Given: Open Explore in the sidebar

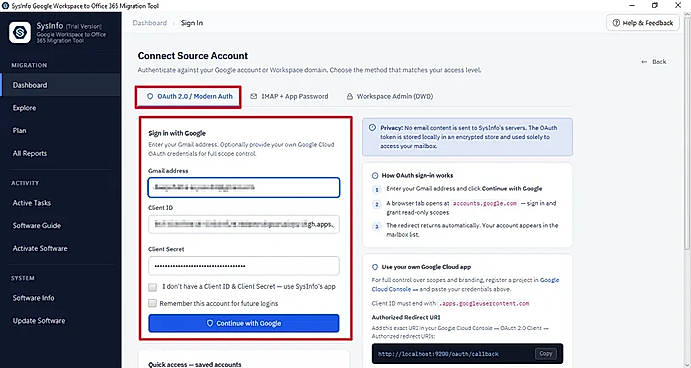Looking at the screenshot, I should click(x=60, y=108).
